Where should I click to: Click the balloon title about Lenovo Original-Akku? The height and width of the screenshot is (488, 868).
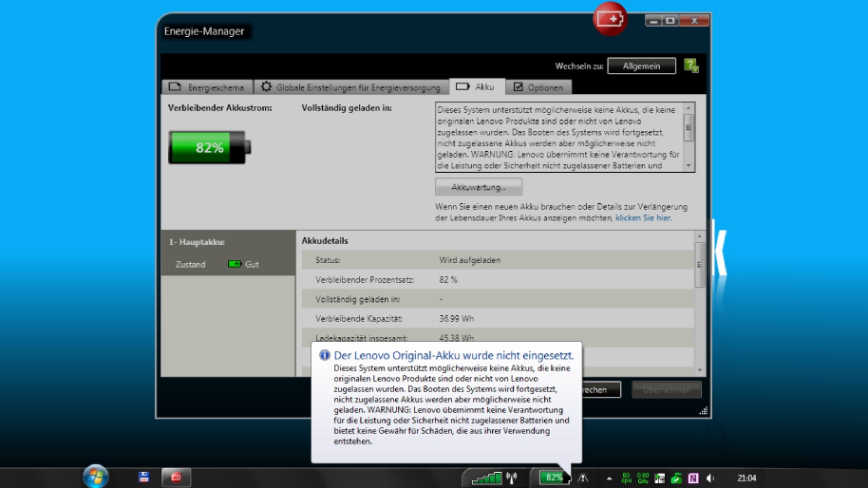click(x=453, y=355)
